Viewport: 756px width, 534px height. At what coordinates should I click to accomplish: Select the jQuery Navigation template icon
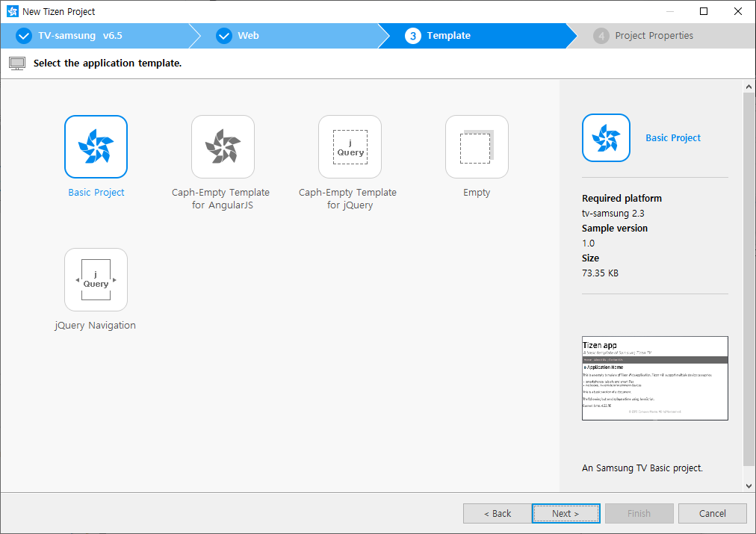coord(96,279)
